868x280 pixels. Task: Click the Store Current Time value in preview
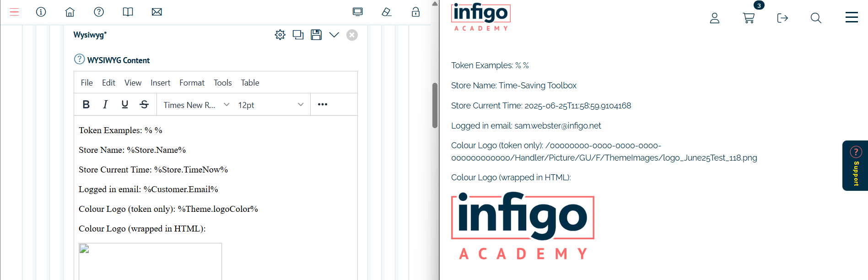(x=578, y=106)
